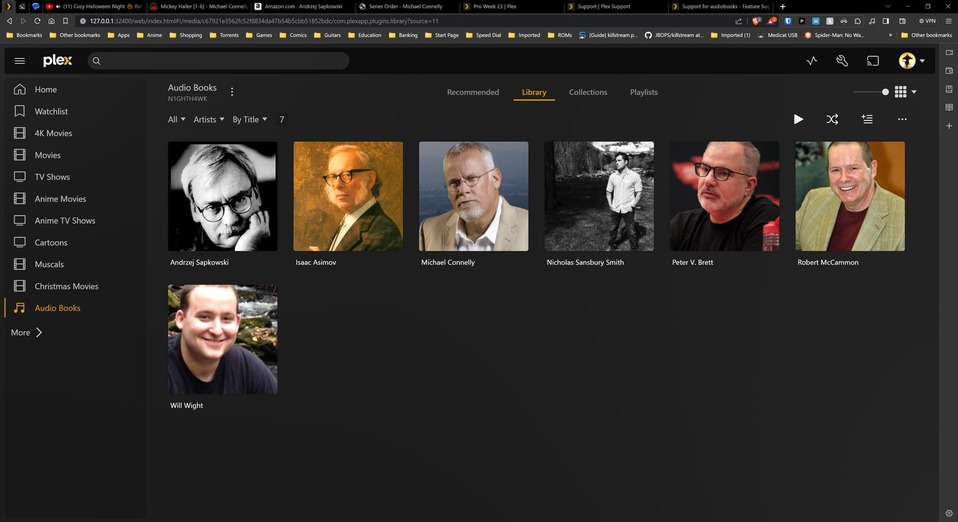Image resolution: width=958 pixels, height=522 pixels.
Task: Adjust the thumbnail size slider
Action: click(x=871, y=92)
